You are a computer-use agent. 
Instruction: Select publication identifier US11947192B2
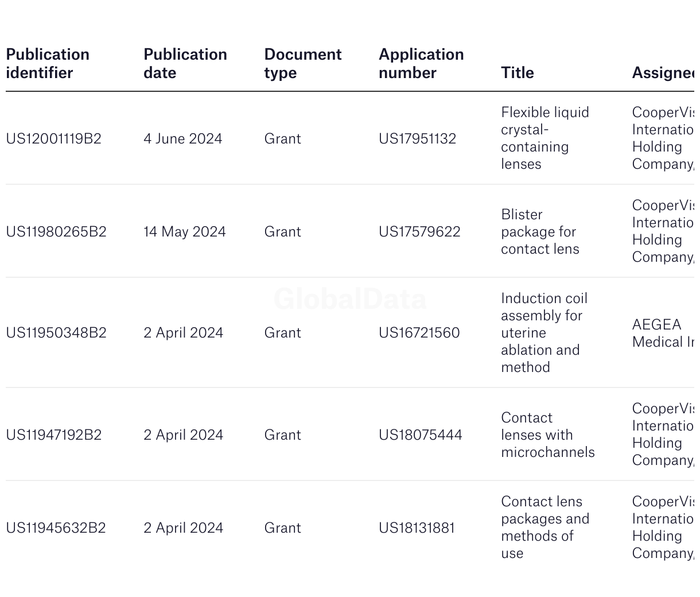(54, 435)
